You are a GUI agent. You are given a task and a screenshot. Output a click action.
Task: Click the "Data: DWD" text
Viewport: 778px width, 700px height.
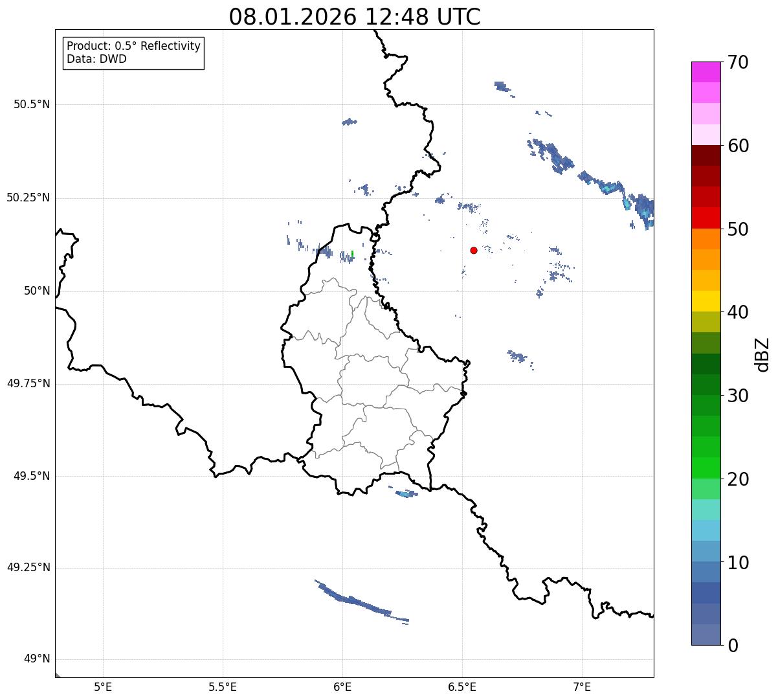(x=96, y=60)
